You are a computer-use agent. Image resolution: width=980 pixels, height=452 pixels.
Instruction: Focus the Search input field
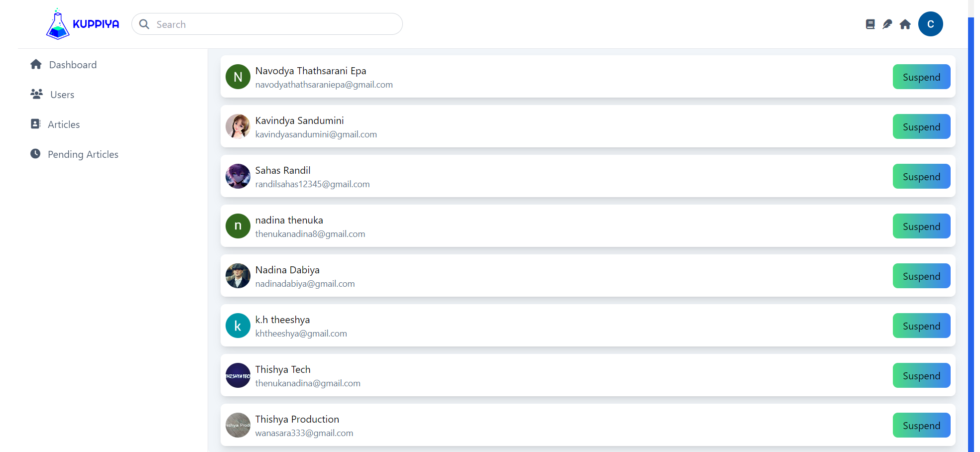pyautogui.click(x=274, y=24)
